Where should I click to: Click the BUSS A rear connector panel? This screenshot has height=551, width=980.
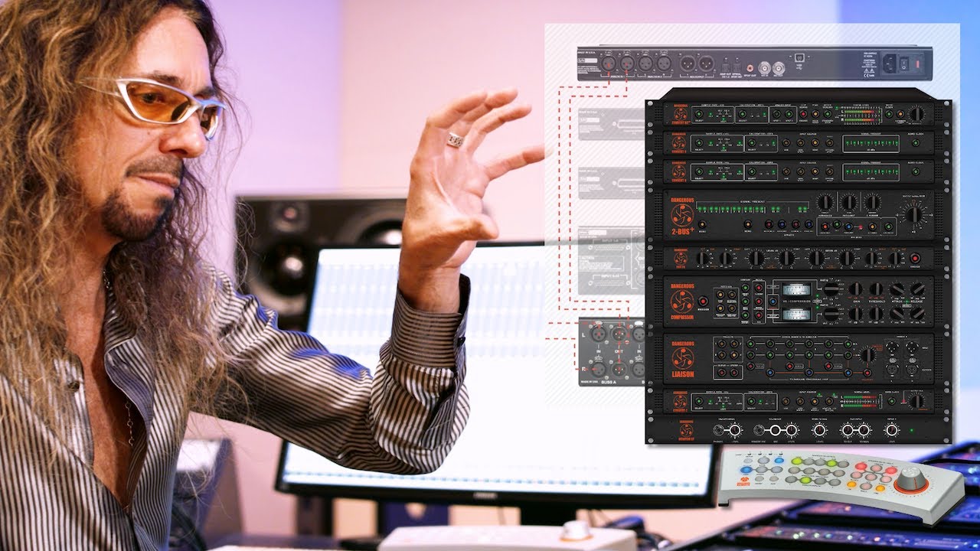(x=612, y=350)
